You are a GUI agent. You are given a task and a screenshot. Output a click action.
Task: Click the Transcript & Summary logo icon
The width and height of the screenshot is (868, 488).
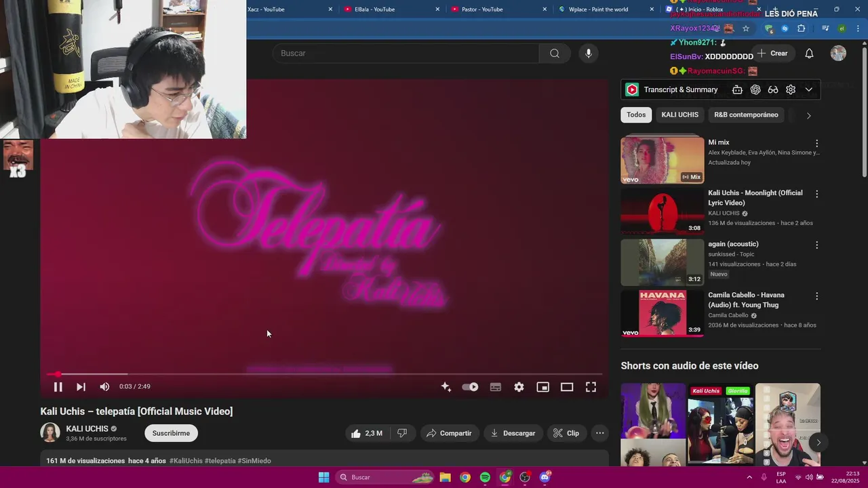click(x=632, y=89)
